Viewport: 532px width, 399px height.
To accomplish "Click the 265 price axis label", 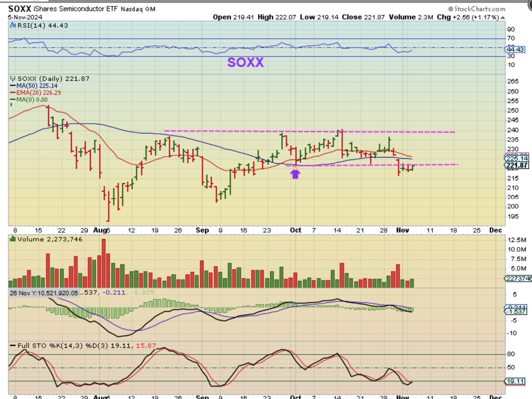I will pyautogui.click(x=513, y=81).
